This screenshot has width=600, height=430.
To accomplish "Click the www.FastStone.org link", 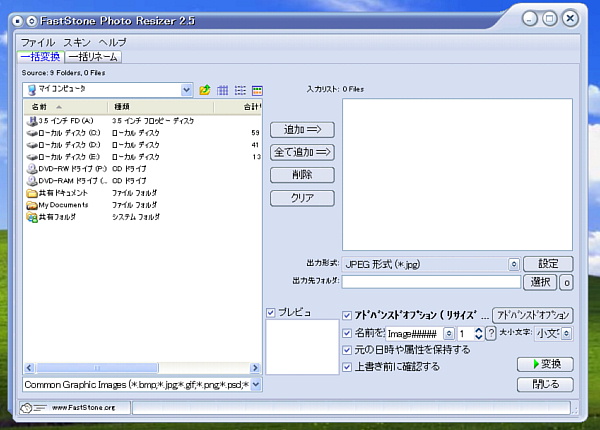I will click(x=83, y=408).
